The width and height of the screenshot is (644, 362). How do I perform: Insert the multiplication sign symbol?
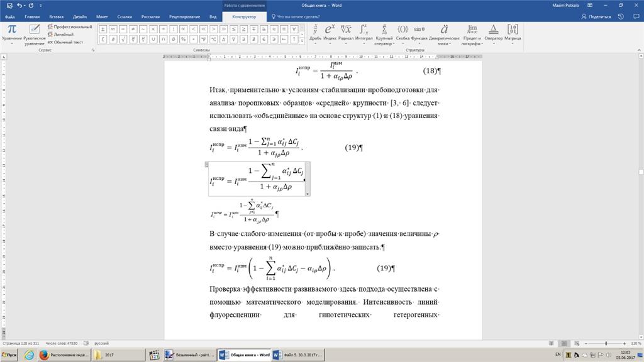153,29
